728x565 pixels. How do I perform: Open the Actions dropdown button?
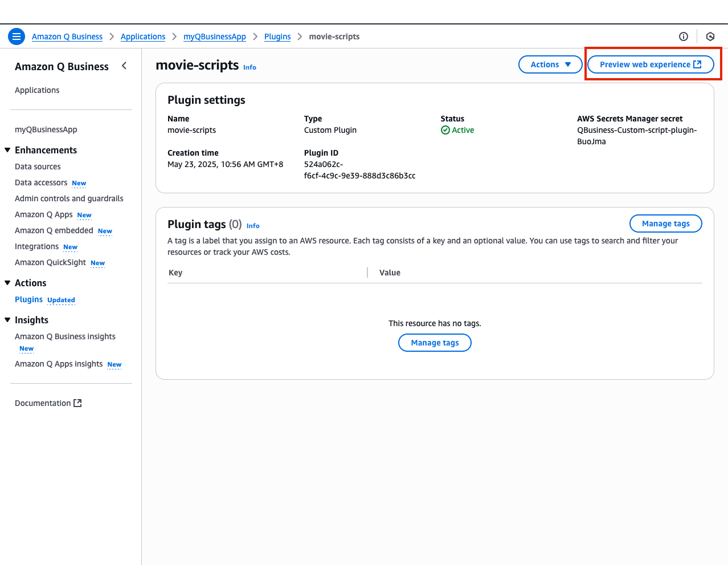tap(550, 64)
